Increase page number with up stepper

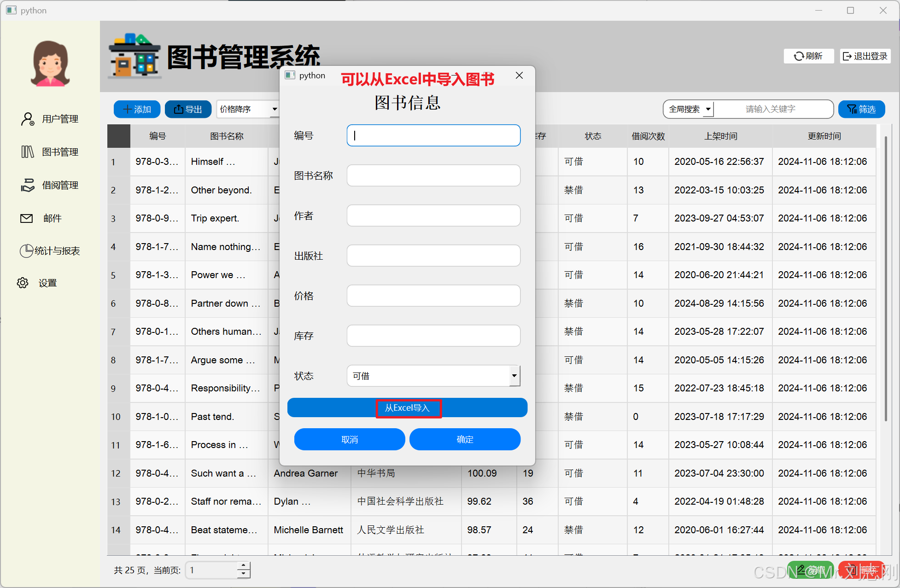244,565
